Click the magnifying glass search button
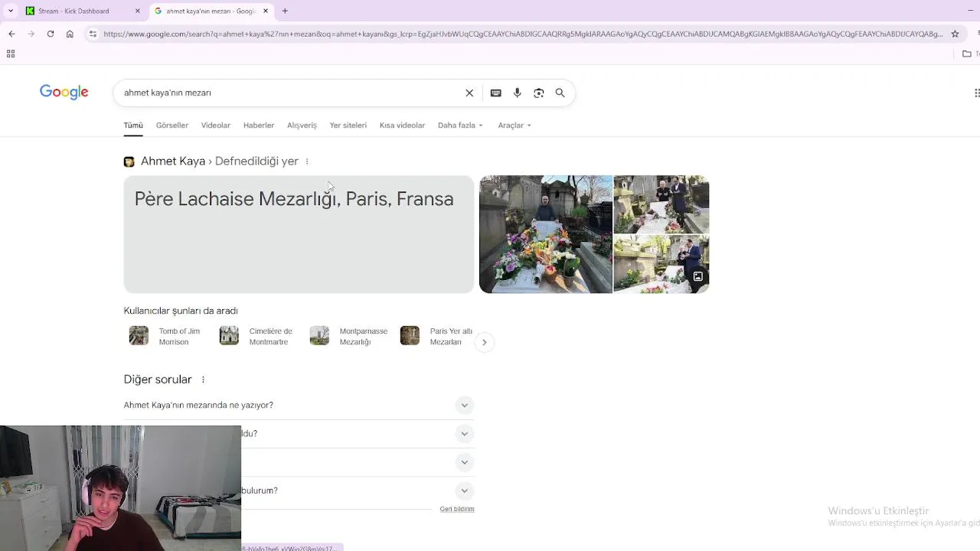The height and width of the screenshot is (551, 980). pos(560,93)
